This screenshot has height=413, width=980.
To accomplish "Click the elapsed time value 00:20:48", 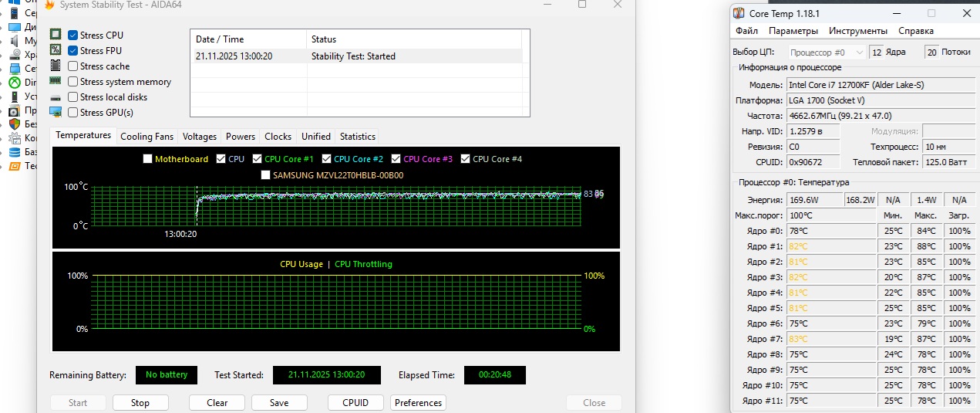I will (495, 375).
